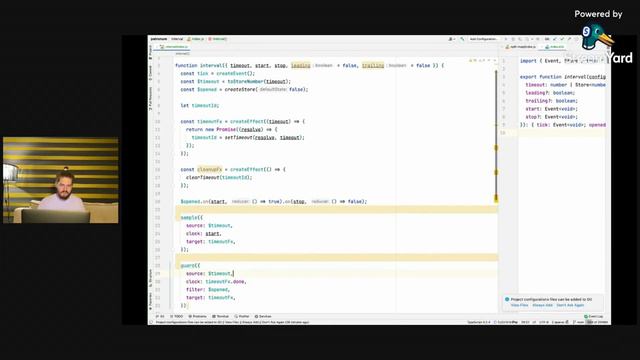The width and height of the screenshot is (640, 360).
Task: Toggle the Favorites tool window stripe button
Action: [x=150, y=301]
